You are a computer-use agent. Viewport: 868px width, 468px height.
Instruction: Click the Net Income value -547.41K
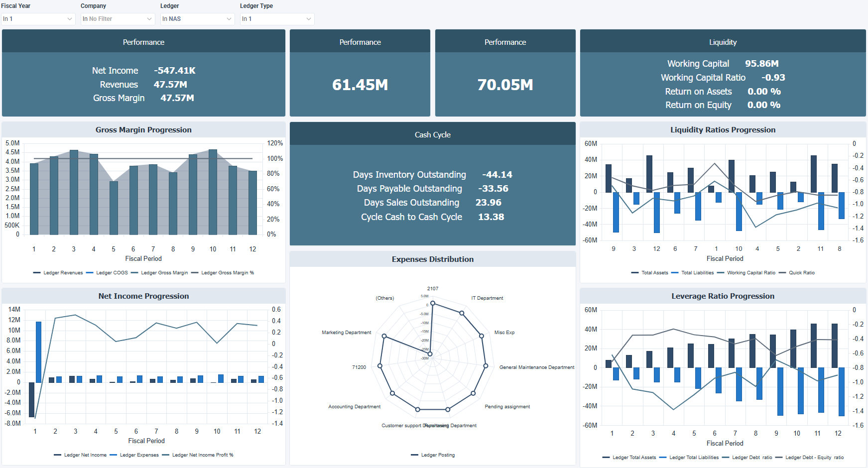click(175, 71)
